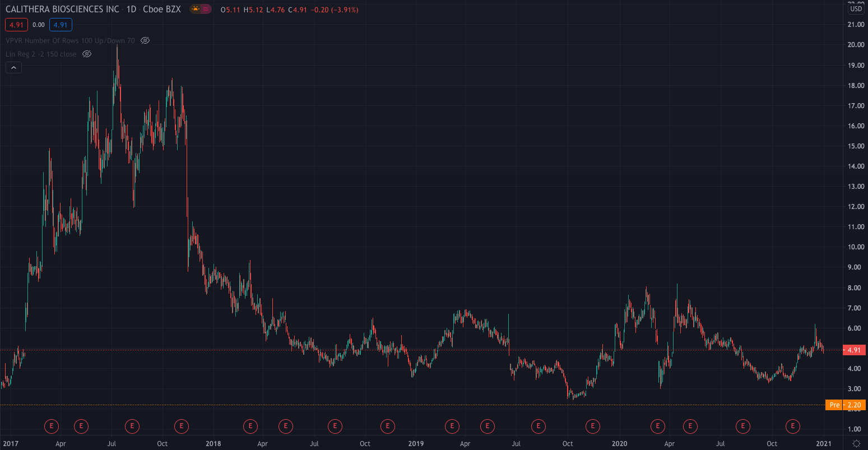The height and width of the screenshot is (450, 868).
Task: Click the USD currency selector on the price axis
Action: tap(857, 9)
